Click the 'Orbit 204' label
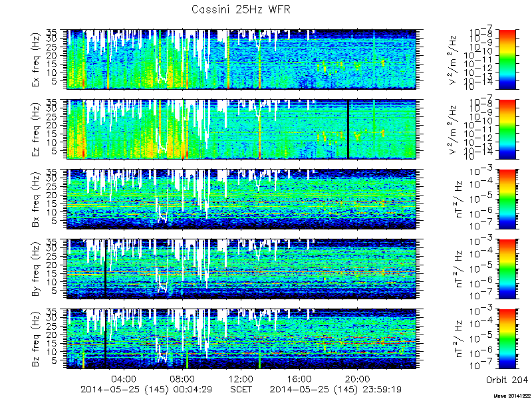Image resolution: width=532 pixels, height=399 pixels. 507,379
